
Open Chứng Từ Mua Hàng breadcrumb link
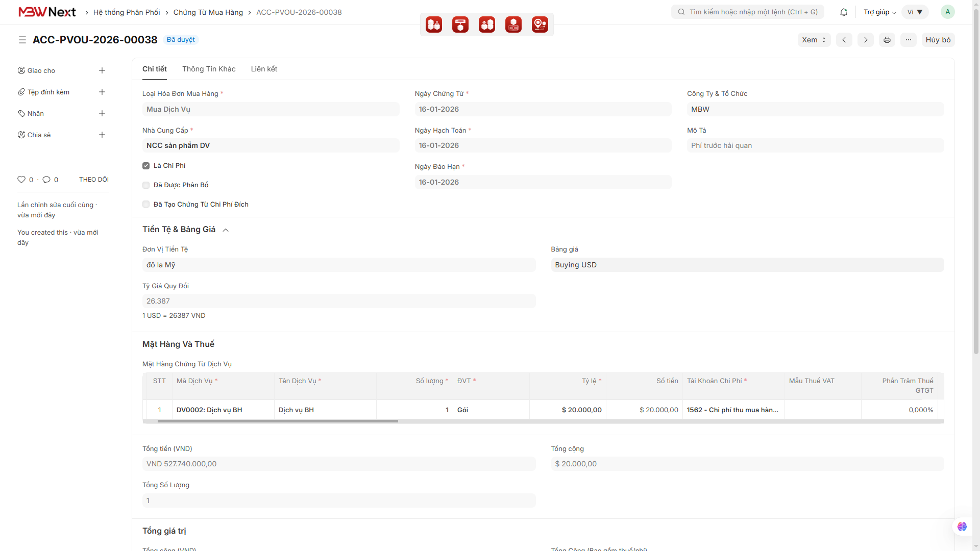point(208,12)
